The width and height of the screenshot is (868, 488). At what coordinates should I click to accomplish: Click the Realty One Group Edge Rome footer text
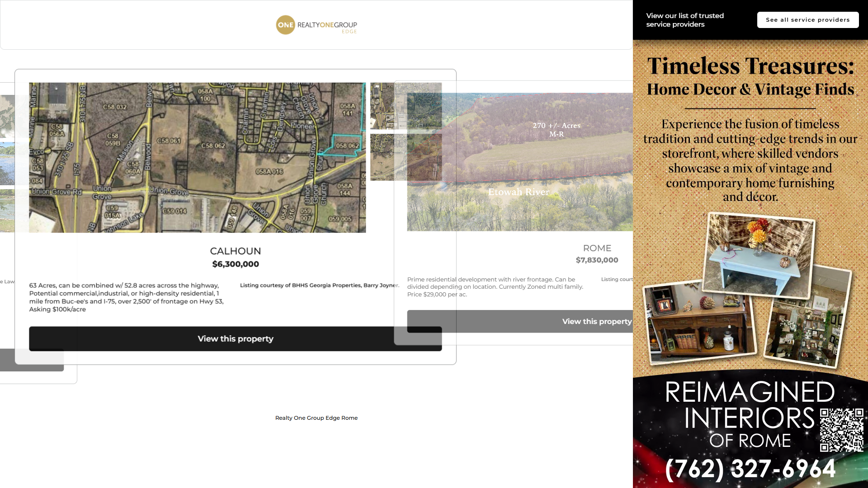click(x=316, y=418)
